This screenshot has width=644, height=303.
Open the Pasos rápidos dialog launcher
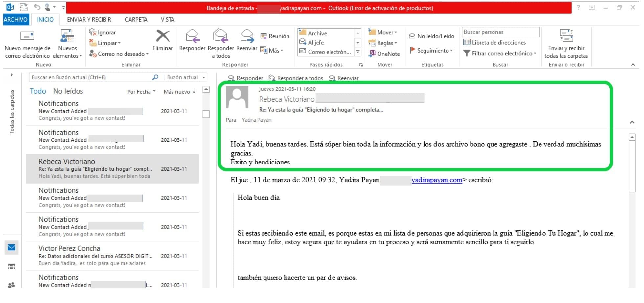tap(361, 65)
